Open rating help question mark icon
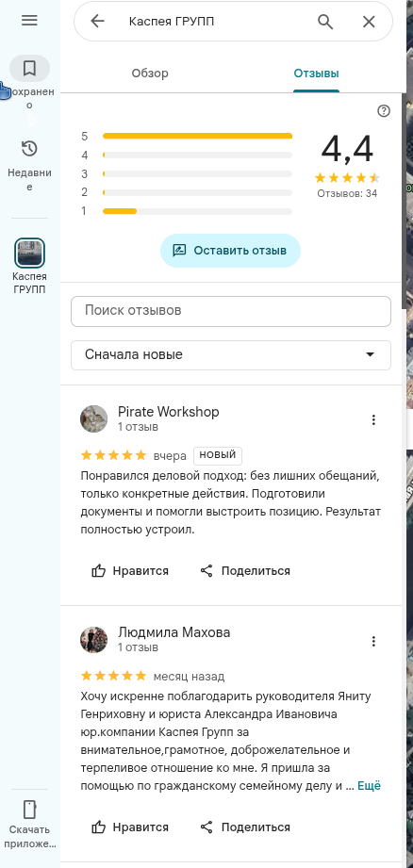413x868 pixels. click(384, 111)
